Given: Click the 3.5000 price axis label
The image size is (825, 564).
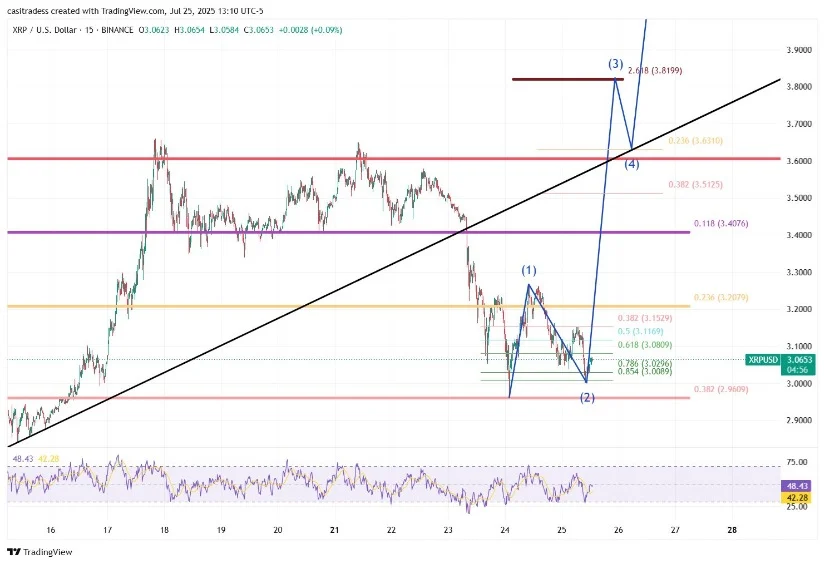Looking at the screenshot, I should (x=797, y=199).
